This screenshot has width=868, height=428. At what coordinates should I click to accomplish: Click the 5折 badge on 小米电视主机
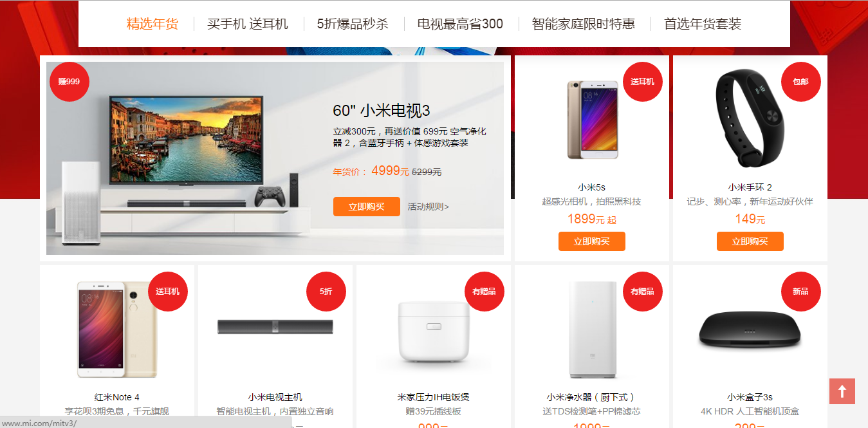point(326,292)
